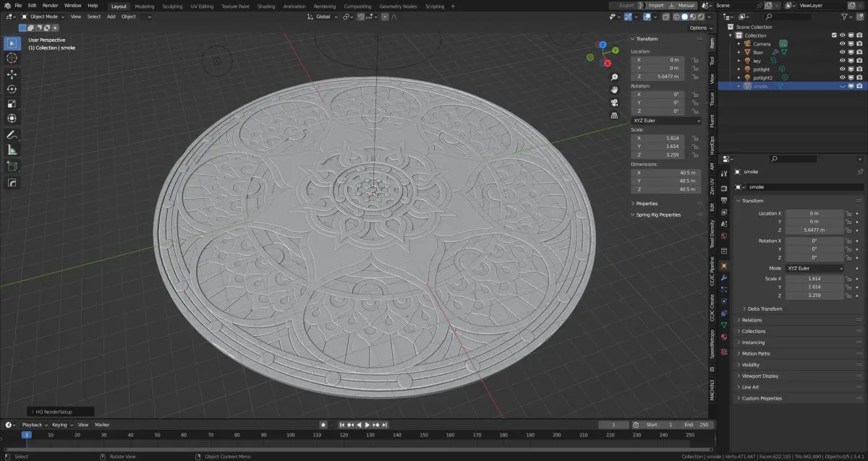Hide the Camera in viewport

842,43
